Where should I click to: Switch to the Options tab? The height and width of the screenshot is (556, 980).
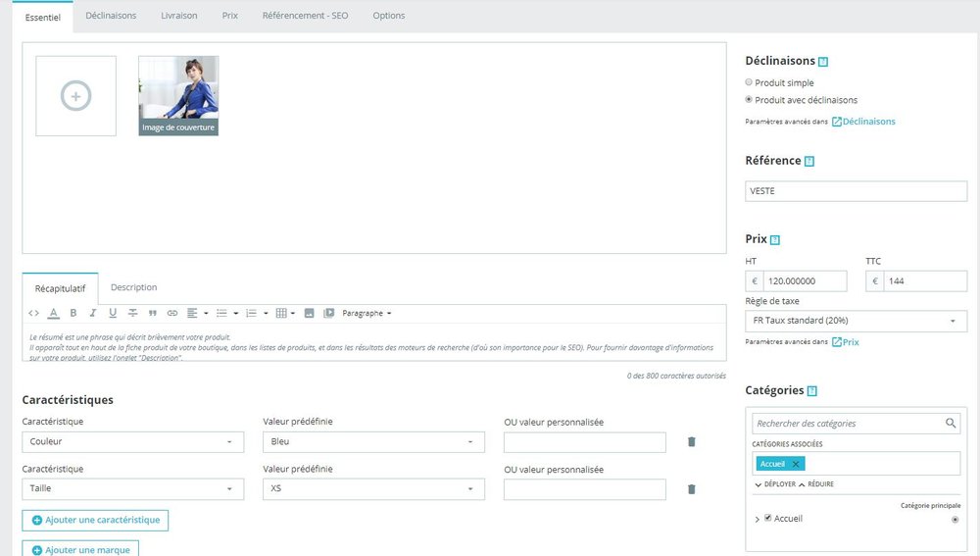click(389, 16)
